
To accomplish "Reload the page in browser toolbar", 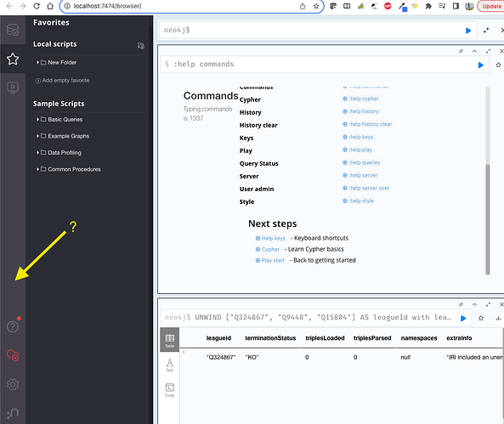I will (37, 6).
